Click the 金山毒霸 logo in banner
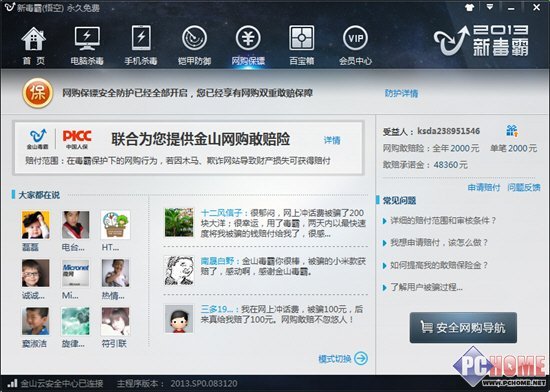Image resolution: width=550 pixels, height=392 pixels. (38, 139)
